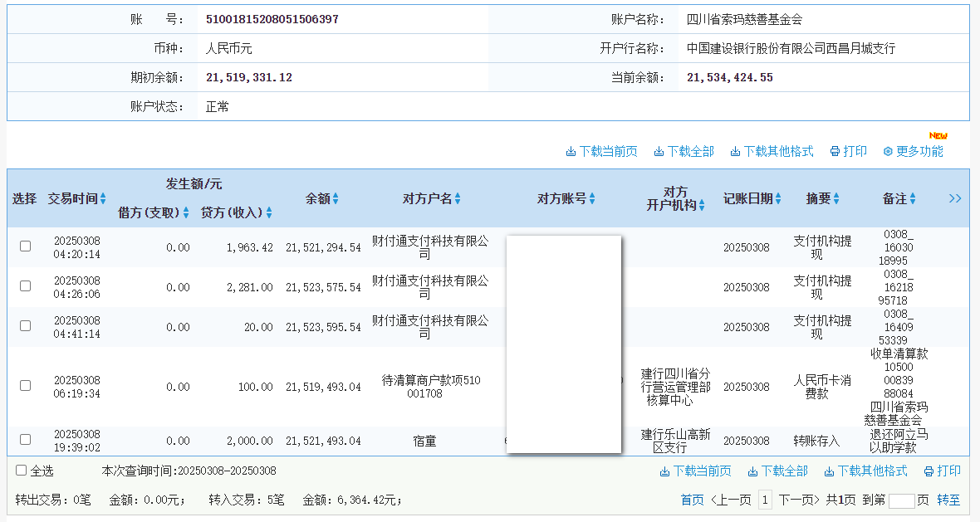Screen dimensions: 980x522
Task: Sort by 对方户名 arrow icon
Action: [x=458, y=199]
